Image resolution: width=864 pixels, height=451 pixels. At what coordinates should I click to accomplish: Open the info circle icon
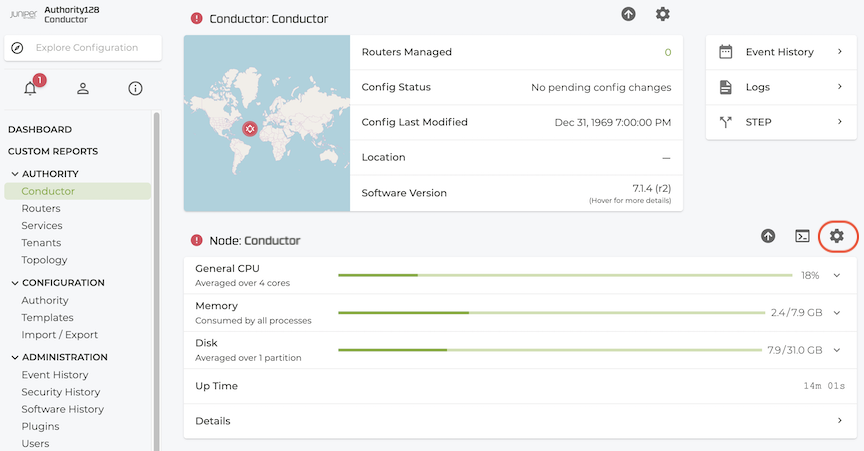[135, 88]
